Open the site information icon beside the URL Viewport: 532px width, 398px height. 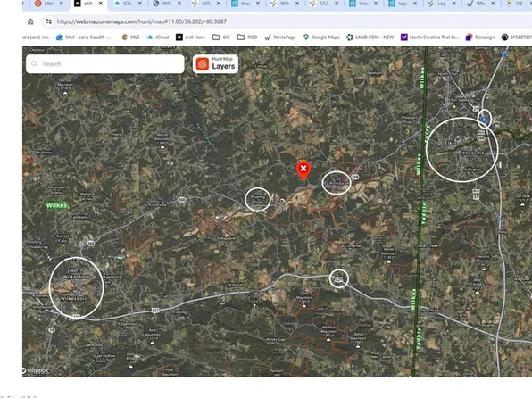pyautogui.click(x=49, y=21)
